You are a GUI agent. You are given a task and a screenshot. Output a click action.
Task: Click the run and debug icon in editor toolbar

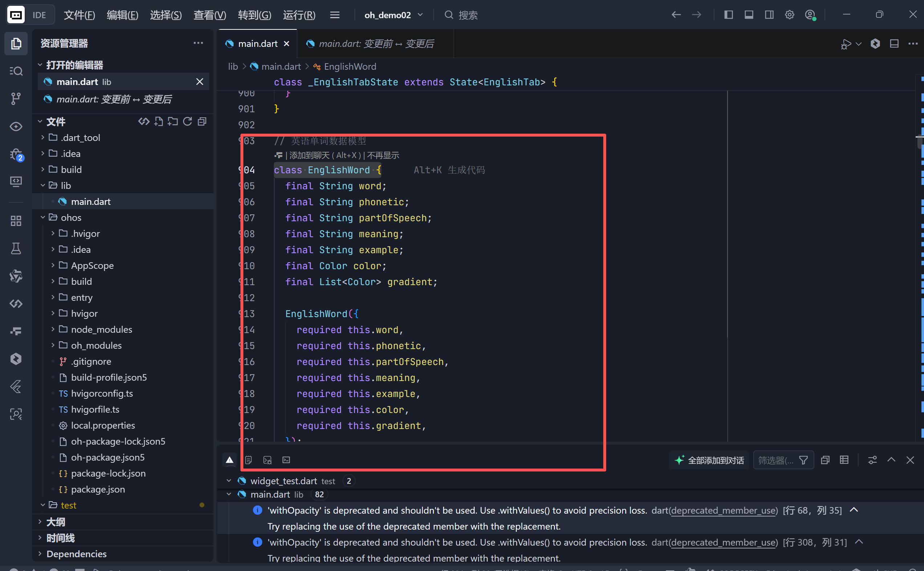point(846,44)
